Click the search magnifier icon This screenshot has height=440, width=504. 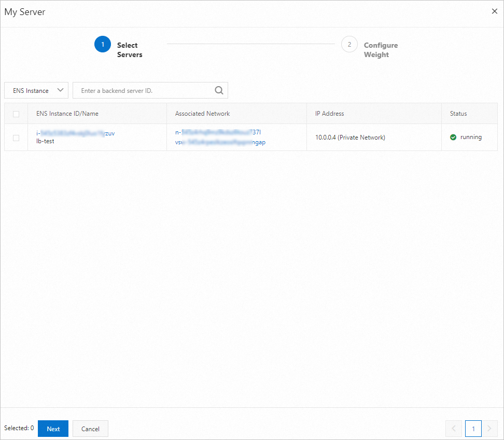(x=219, y=90)
